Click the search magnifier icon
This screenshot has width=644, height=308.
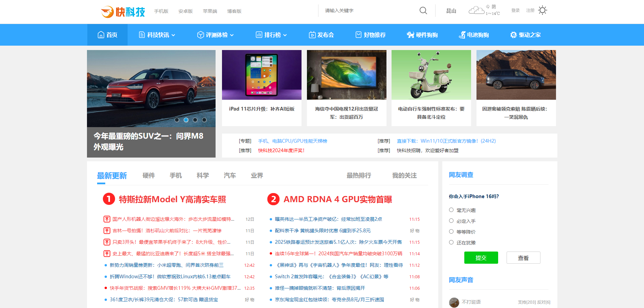click(423, 10)
